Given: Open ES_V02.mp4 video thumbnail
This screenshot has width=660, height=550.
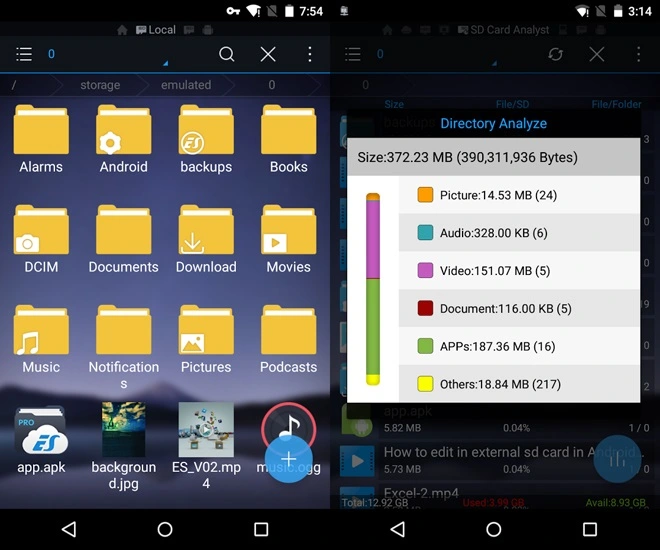Looking at the screenshot, I should [x=206, y=429].
